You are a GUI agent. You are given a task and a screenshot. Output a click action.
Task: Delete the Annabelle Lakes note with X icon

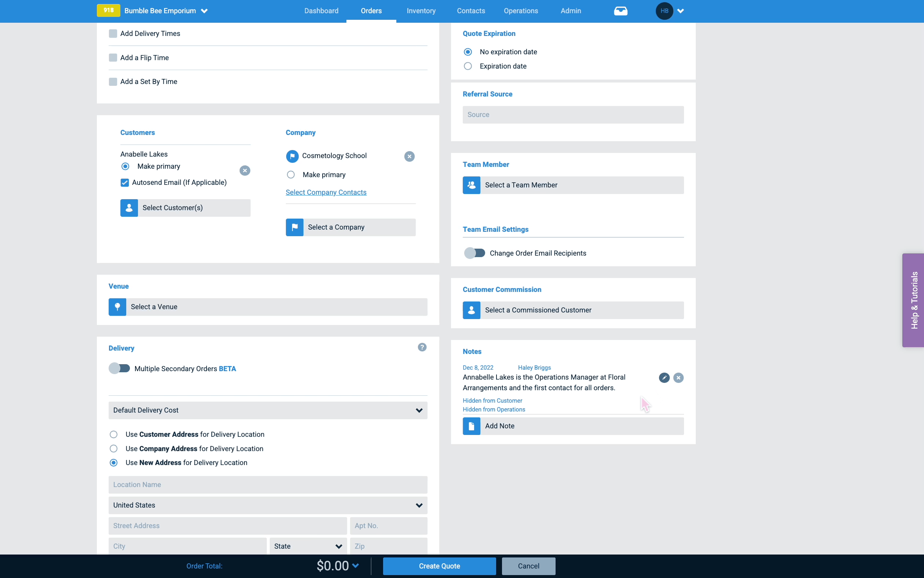[x=679, y=378]
